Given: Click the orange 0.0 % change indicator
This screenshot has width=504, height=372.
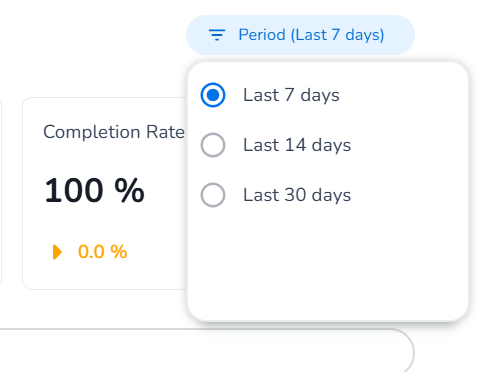Looking at the screenshot, I should click(x=102, y=252).
